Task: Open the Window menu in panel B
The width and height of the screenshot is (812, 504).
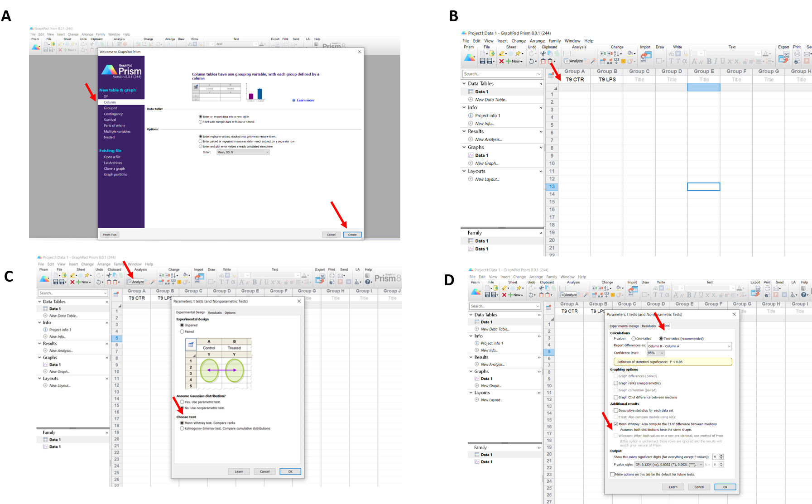Action: point(572,41)
